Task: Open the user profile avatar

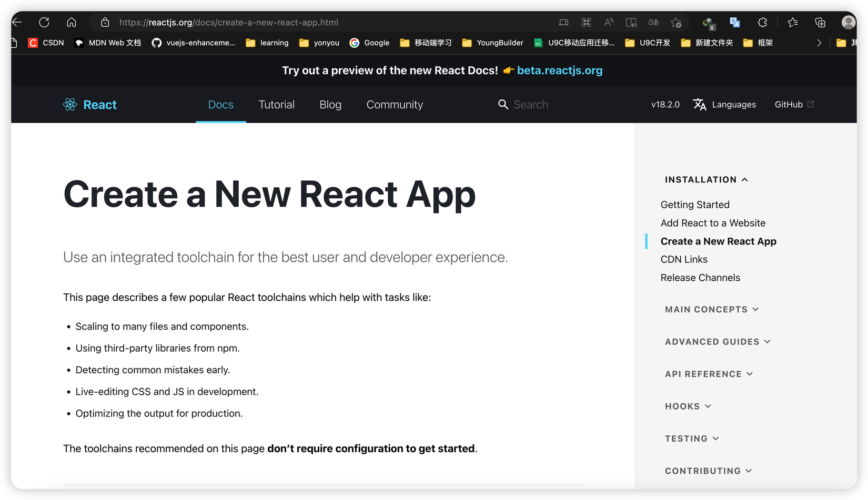Action: tap(848, 22)
